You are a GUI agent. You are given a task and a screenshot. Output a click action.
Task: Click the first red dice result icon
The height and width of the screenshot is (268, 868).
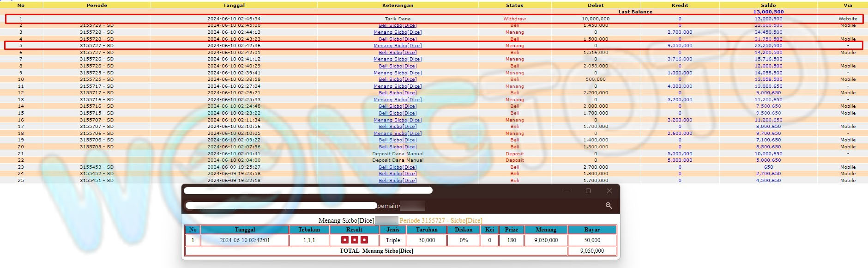(x=344, y=240)
